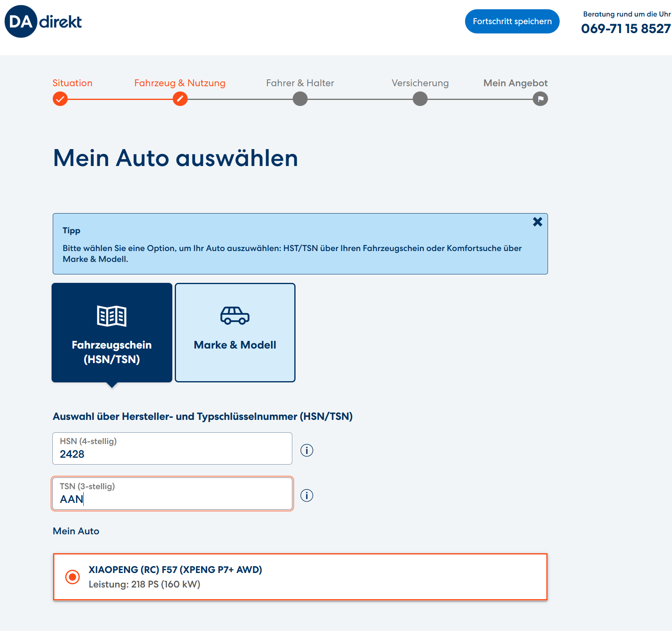The image size is (672, 631).
Task: Click the Fahrzeug & Nutzung pencil step icon
Action: coord(180,99)
